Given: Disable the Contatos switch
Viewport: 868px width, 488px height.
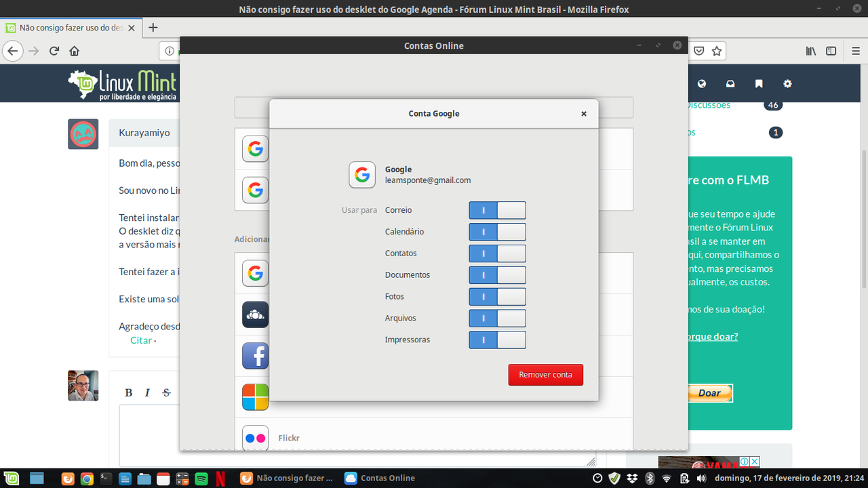Looking at the screenshot, I should (497, 253).
